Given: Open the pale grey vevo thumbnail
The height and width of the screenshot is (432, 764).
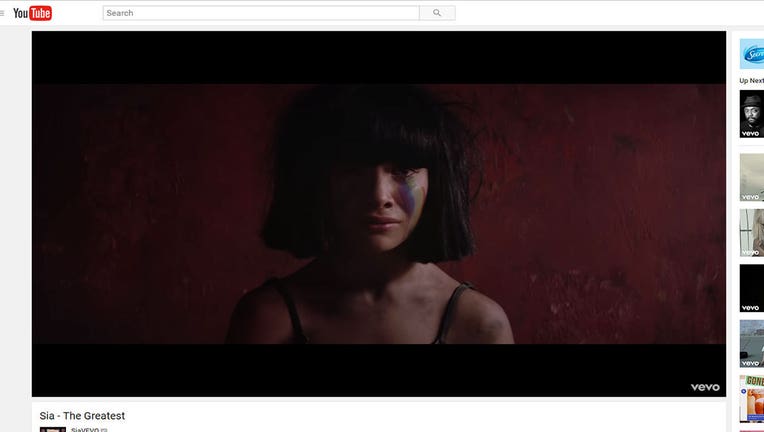Looking at the screenshot, I should tap(752, 177).
